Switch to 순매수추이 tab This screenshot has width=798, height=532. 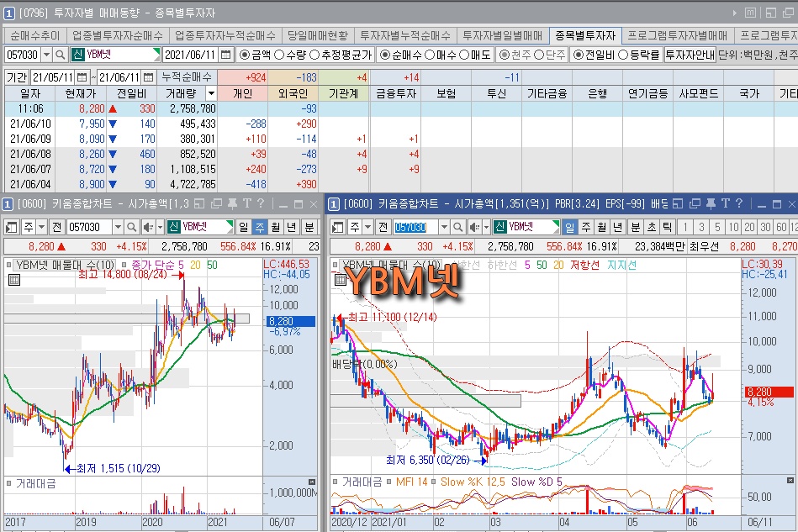click(35, 35)
